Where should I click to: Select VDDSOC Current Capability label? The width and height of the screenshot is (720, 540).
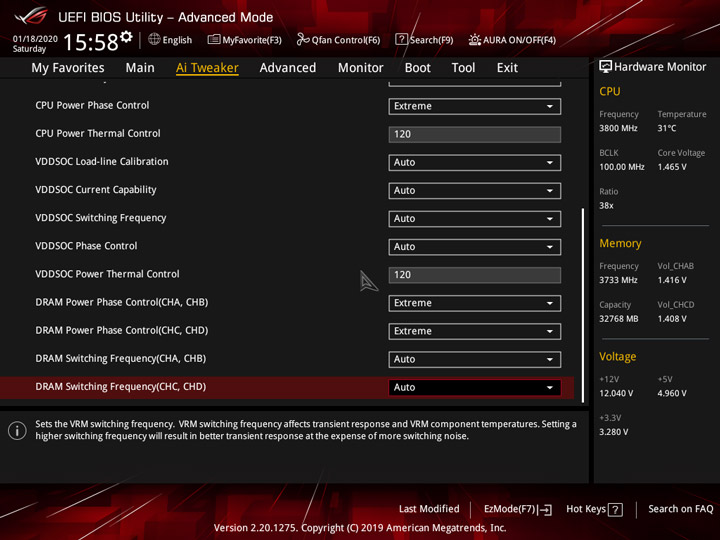pyautogui.click(x=96, y=190)
